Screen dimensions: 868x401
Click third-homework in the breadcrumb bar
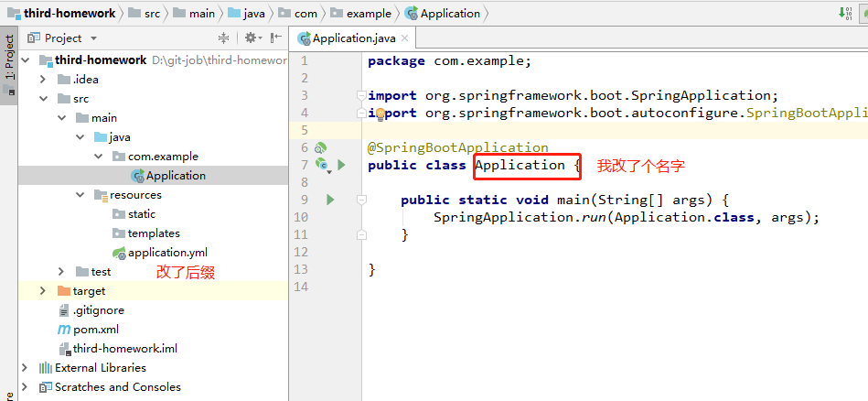click(70, 14)
